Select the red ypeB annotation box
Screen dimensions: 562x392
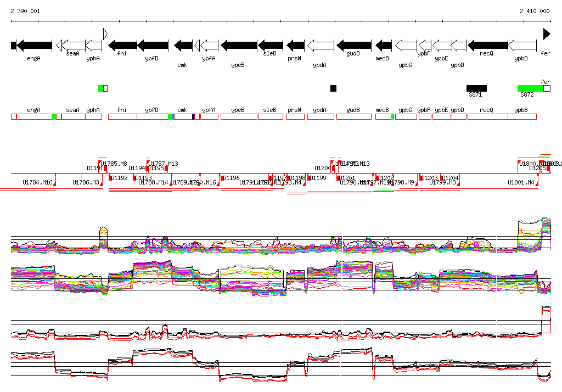[x=239, y=116]
